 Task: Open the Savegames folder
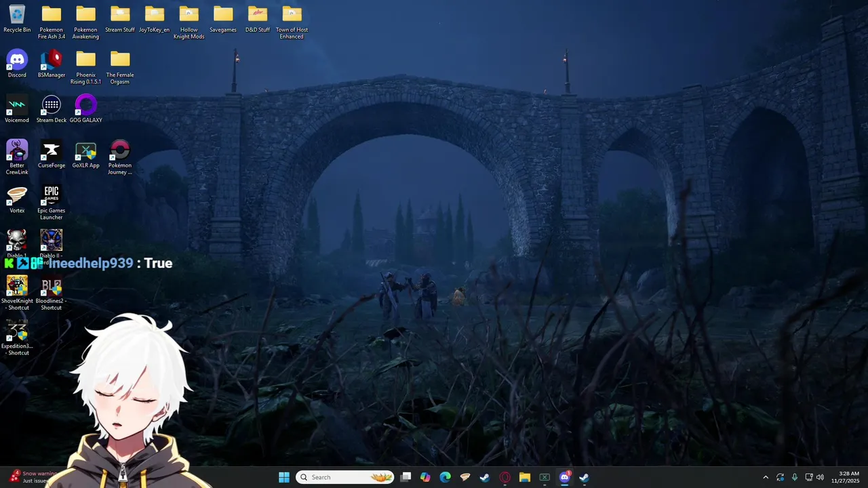pyautogui.click(x=223, y=19)
